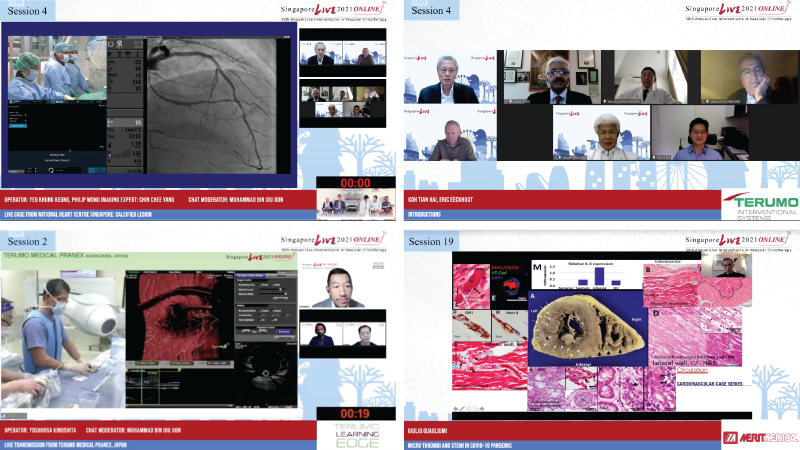Open studio audience thumbnail under the 00:00 timer

click(x=356, y=205)
